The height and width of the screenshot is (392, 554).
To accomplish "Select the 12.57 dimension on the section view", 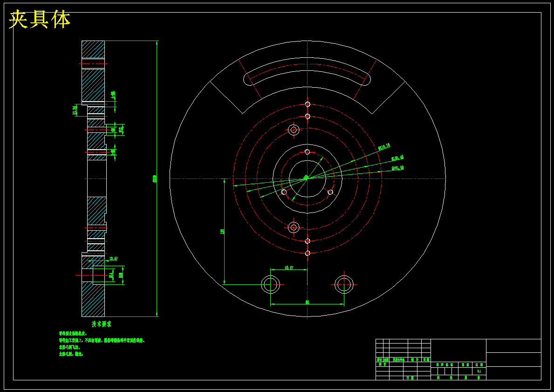I will tap(113, 258).
